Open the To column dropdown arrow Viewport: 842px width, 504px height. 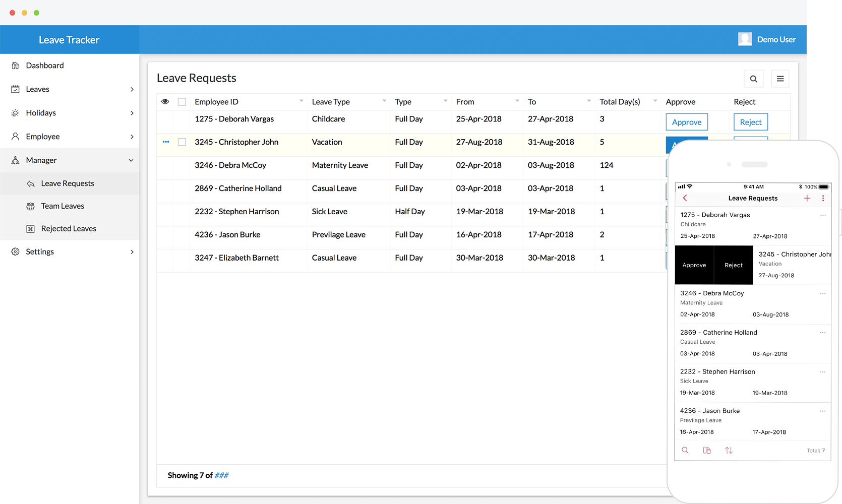(589, 101)
